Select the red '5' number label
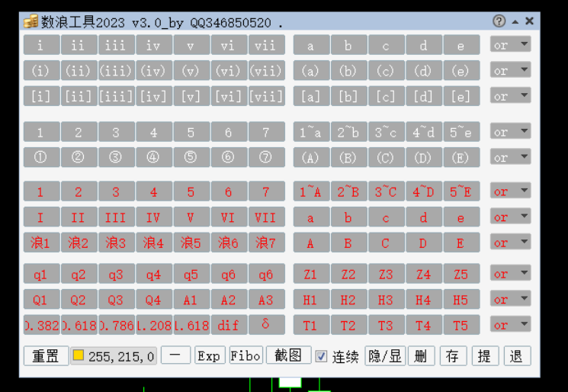Screen dimensions: 568x392 (191, 191)
